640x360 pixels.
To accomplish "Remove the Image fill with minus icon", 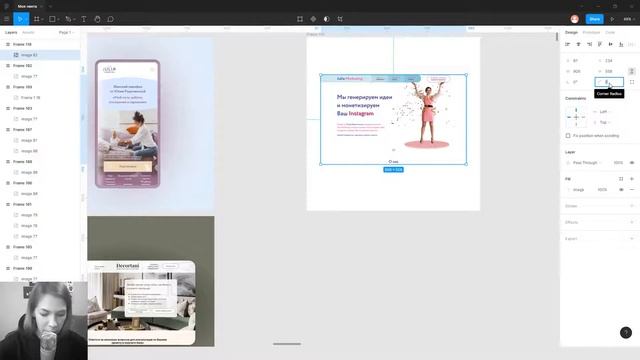I will [632, 190].
